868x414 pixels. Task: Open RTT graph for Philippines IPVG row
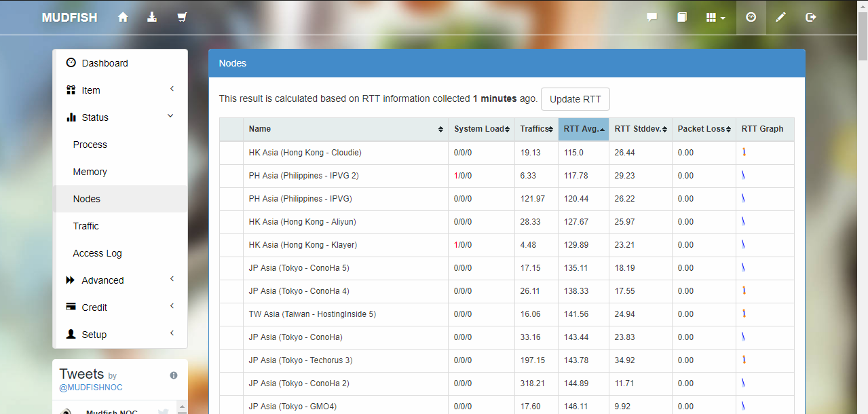tap(744, 198)
